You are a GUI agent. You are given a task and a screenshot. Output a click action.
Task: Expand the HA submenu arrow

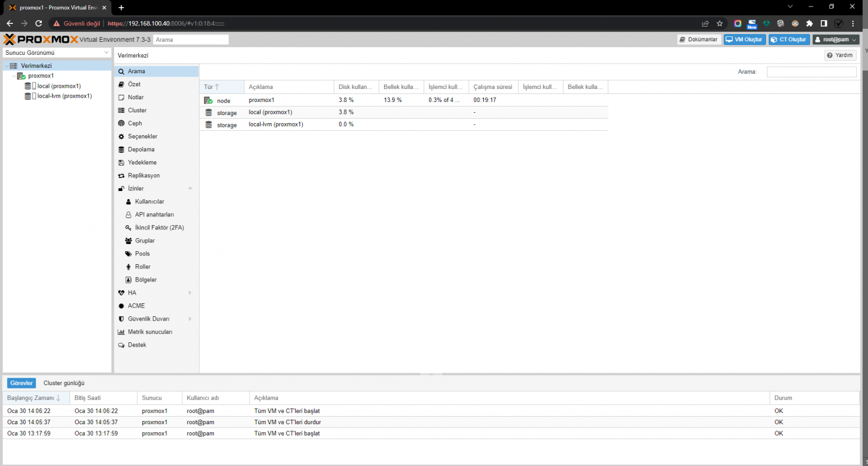tap(190, 293)
